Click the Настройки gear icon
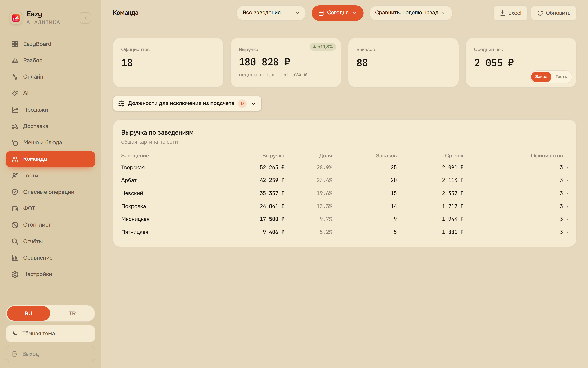This screenshot has width=588, height=368. pyautogui.click(x=15, y=274)
